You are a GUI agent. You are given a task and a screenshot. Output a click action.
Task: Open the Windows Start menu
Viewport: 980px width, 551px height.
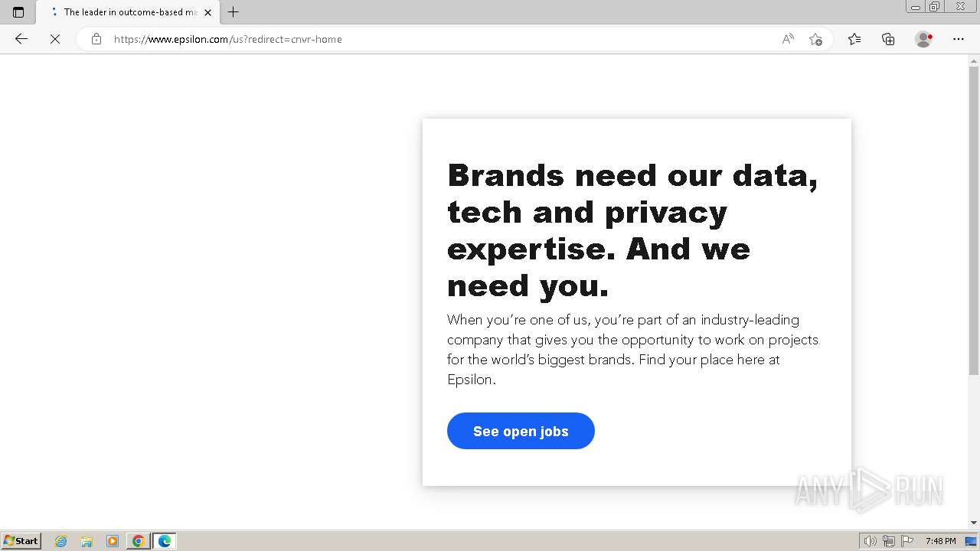[21, 541]
